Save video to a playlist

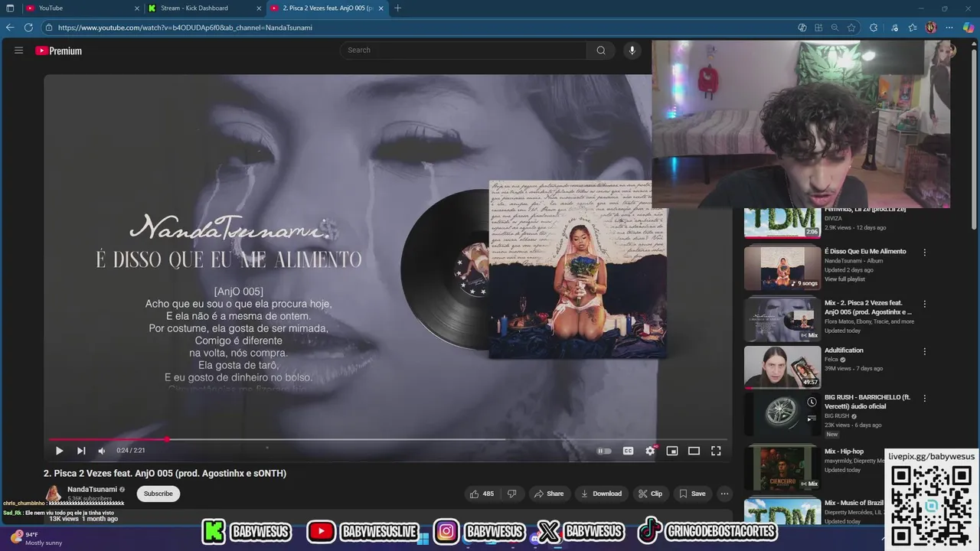click(x=692, y=494)
